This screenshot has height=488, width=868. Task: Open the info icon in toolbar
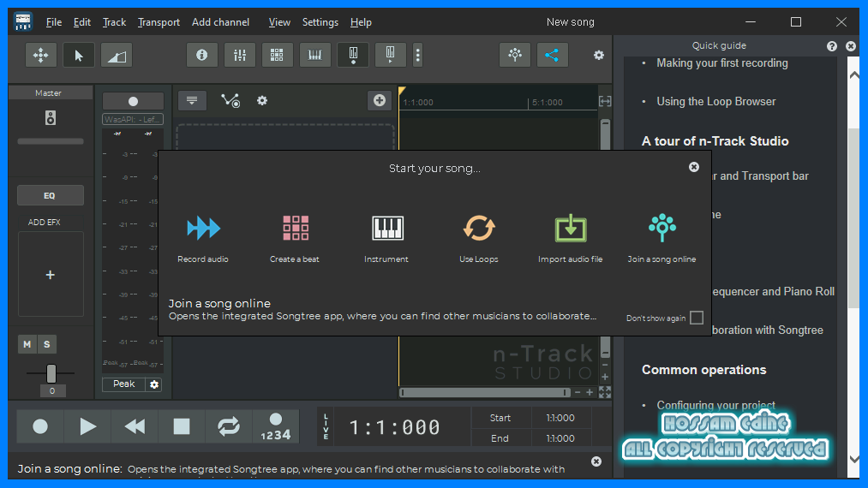[202, 55]
